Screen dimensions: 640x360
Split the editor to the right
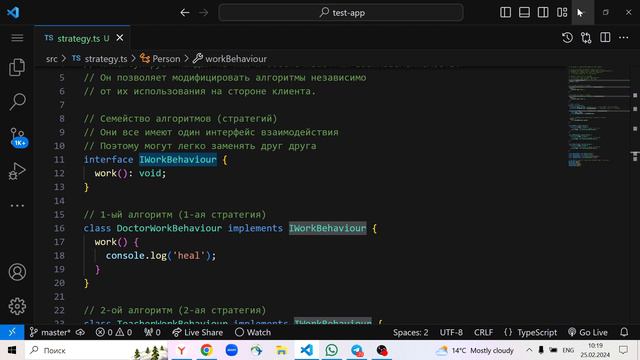[605, 38]
